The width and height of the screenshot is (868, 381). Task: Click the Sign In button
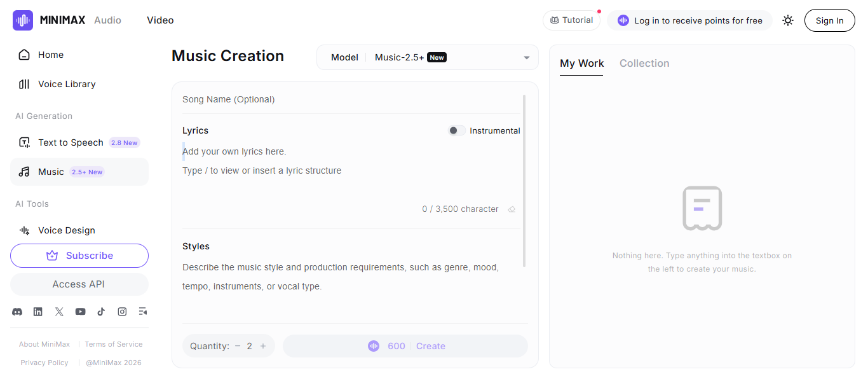829,20
